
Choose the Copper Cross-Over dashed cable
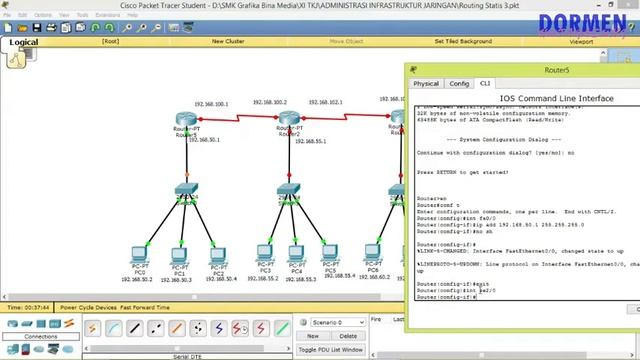click(x=156, y=328)
